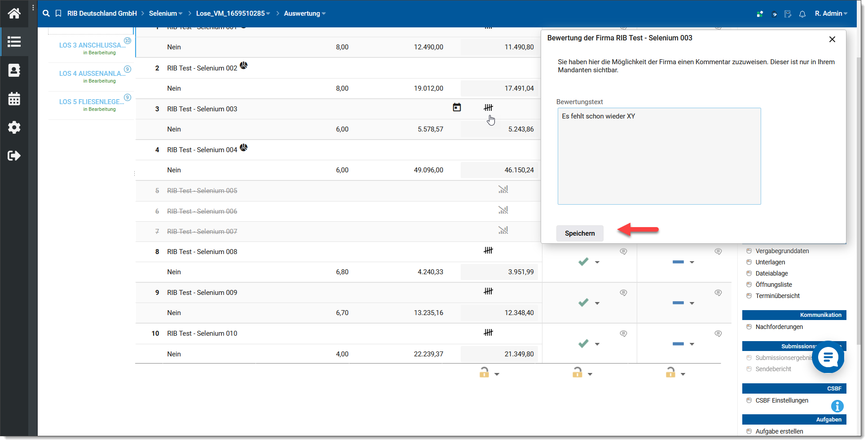Open the chat support bubble
This screenshot has width=868, height=443.
point(828,357)
